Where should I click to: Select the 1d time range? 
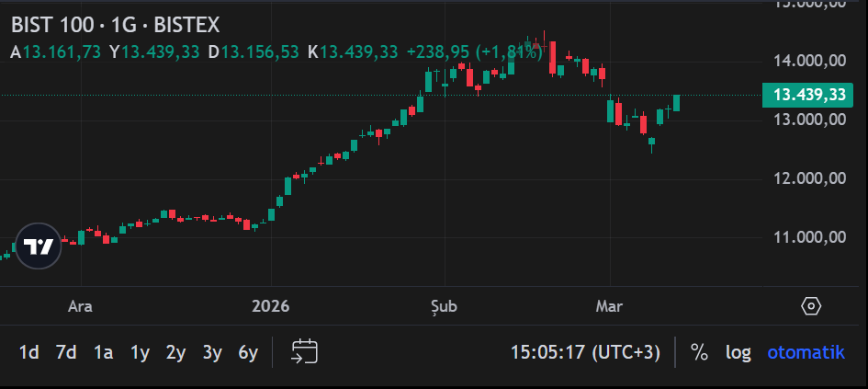click(29, 352)
